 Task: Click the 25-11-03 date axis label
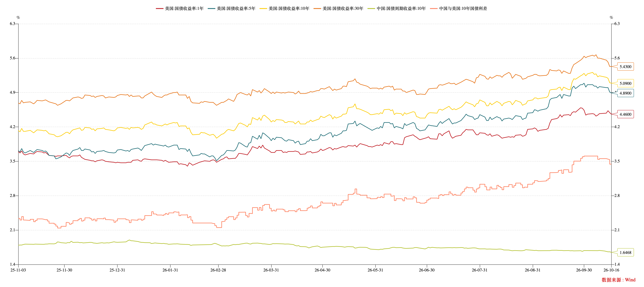pyautogui.click(x=18, y=270)
